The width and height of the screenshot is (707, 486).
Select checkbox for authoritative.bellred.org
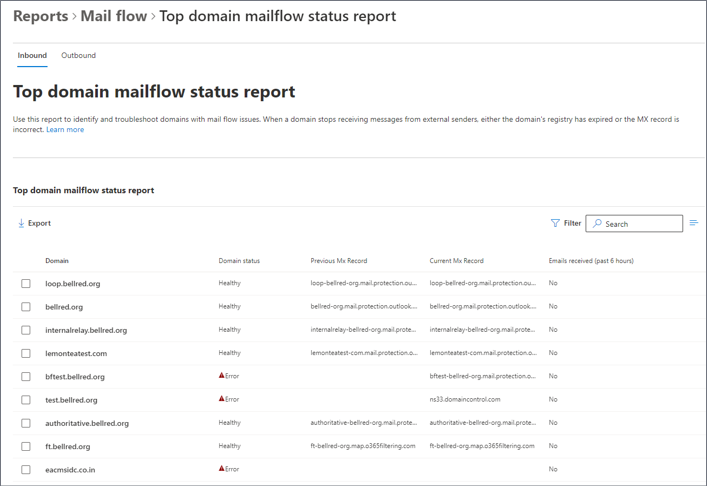point(26,423)
